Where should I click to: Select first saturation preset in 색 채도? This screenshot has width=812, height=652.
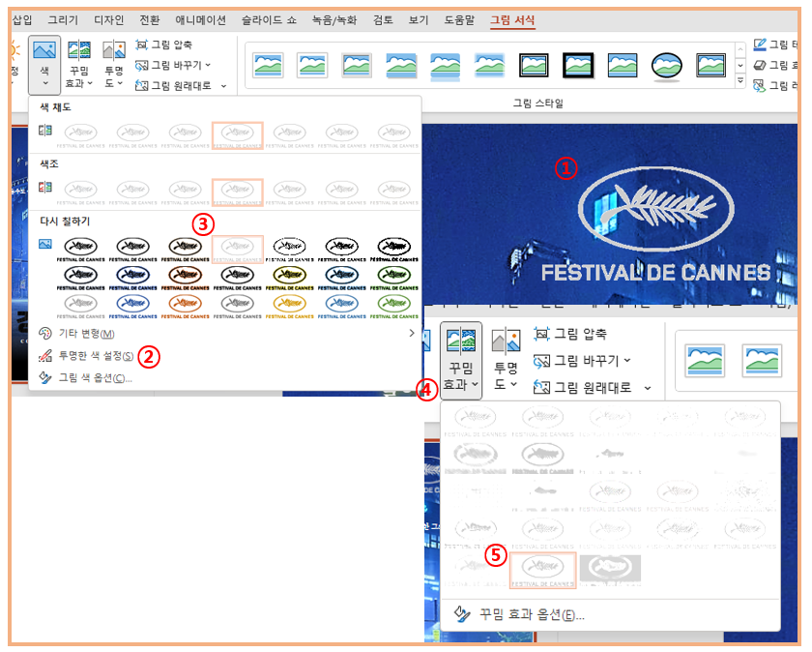coord(81,135)
